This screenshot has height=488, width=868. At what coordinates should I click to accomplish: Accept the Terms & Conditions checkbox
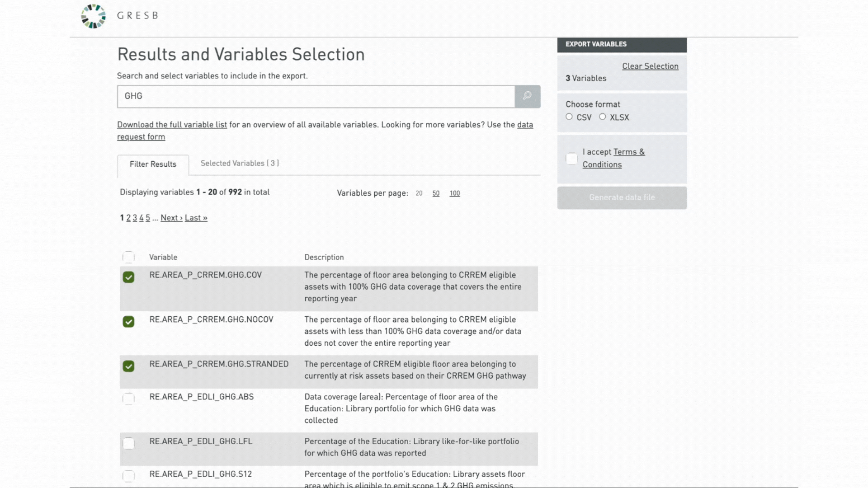[571, 159]
